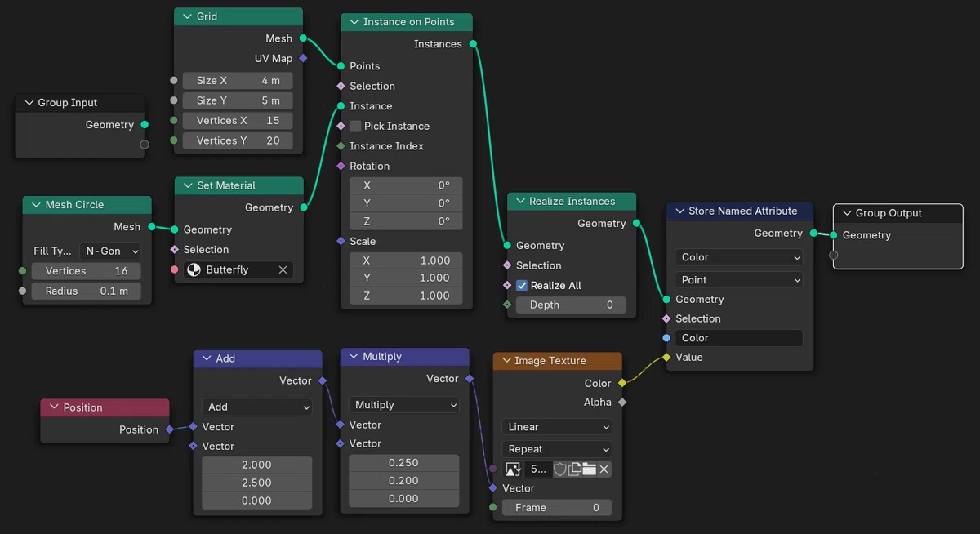Click the 2.500 value in Add node
This screenshot has height=534, width=980.
[x=257, y=483]
